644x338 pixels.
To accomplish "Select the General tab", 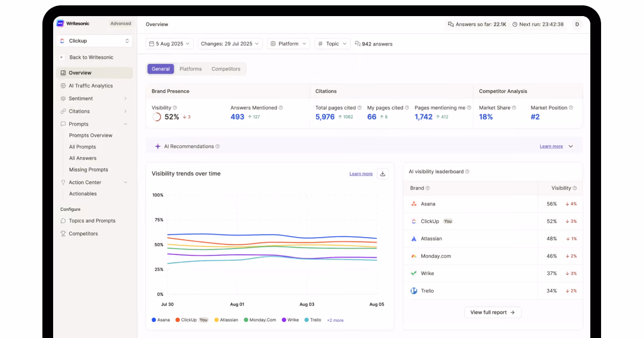I will pos(160,69).
